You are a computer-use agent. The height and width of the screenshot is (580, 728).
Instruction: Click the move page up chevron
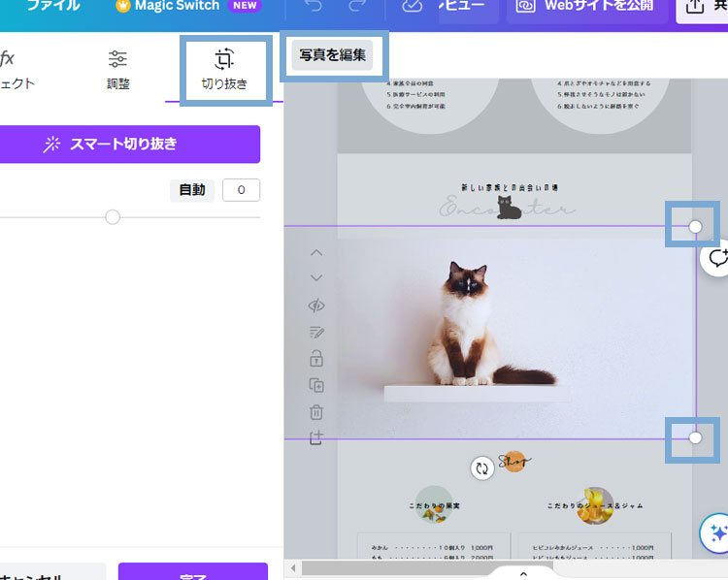(316, 253)
